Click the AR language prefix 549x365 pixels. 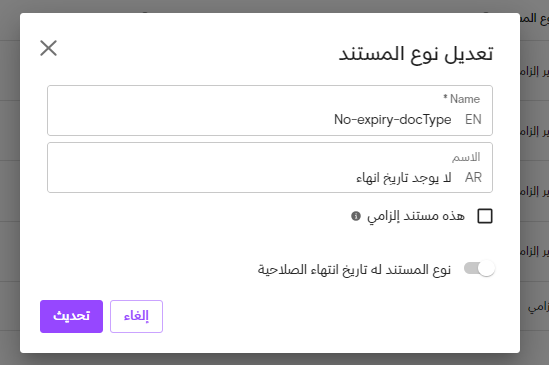pos(473,178)
